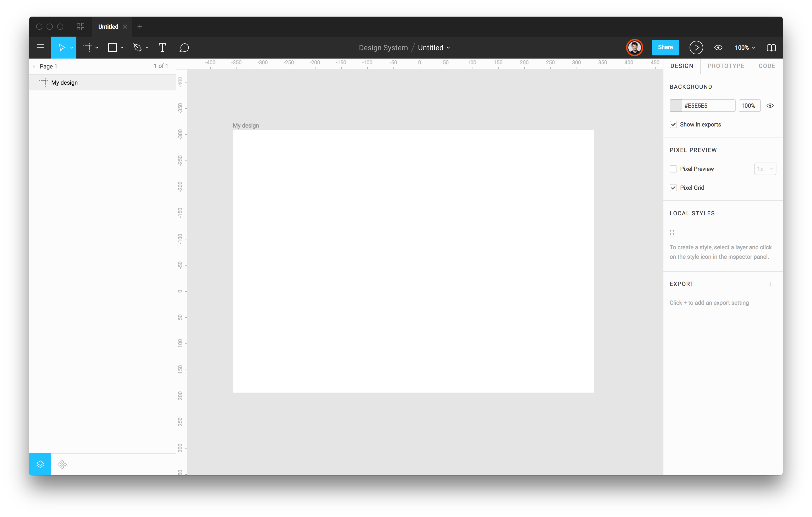Click the Share button
This screenshot has height=517, width=812.
point(665,47)
